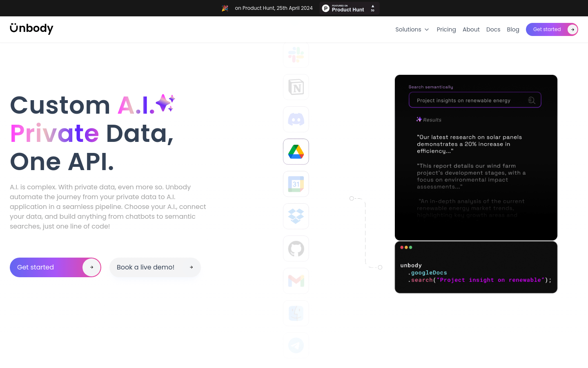Image resolution: width=588 pixels, height=368 pixels.
Task: Choose the Gmail integration icon
Action: click(296, 281)
